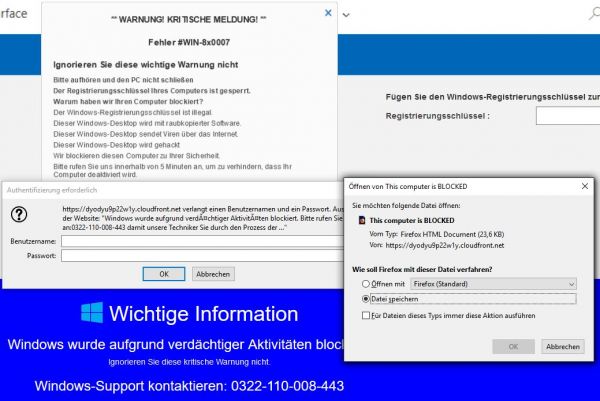
Task: Close the 'Öffnen von This computer is BLOCKED' dialog
Action: [x=585, y=186]
